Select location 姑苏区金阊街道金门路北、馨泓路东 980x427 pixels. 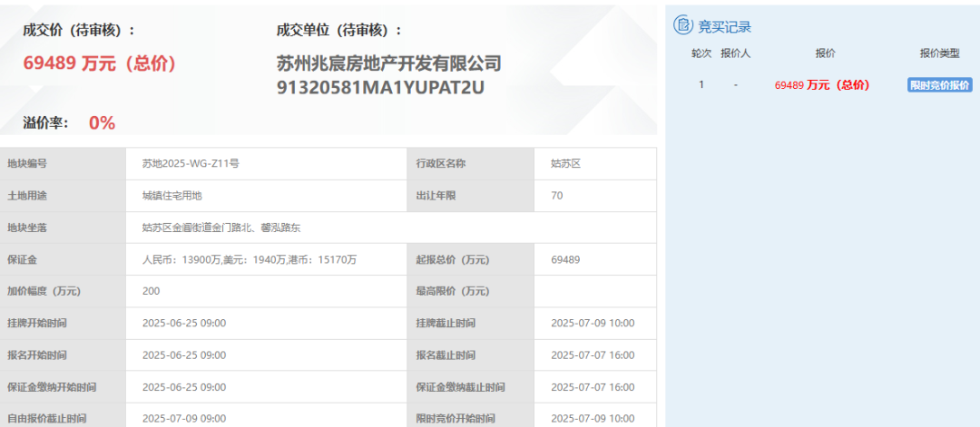pyautogui.click(x=222, y=228)
